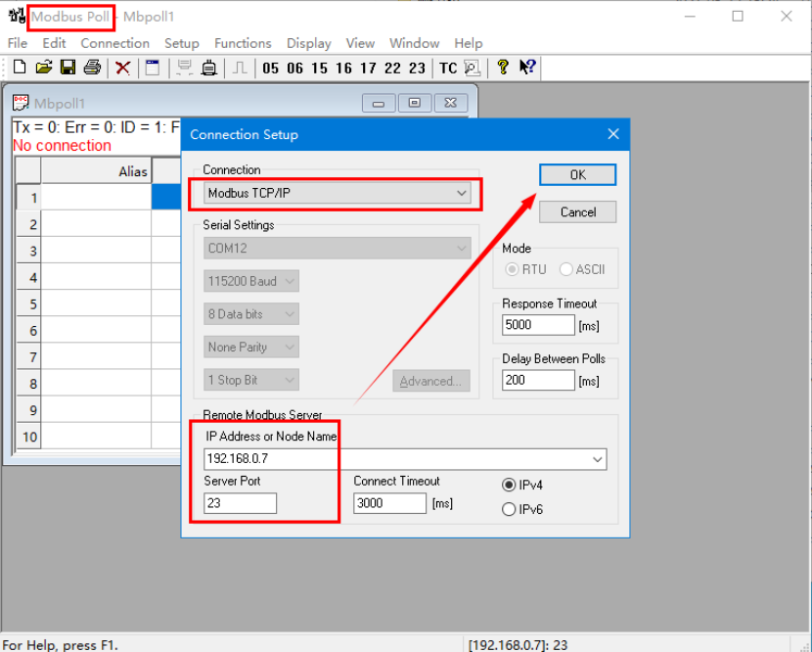This screenshot has width=812, height=652.
Task: Expand the IP Address history dropdown arrow
Action: [x=597, y=459]
